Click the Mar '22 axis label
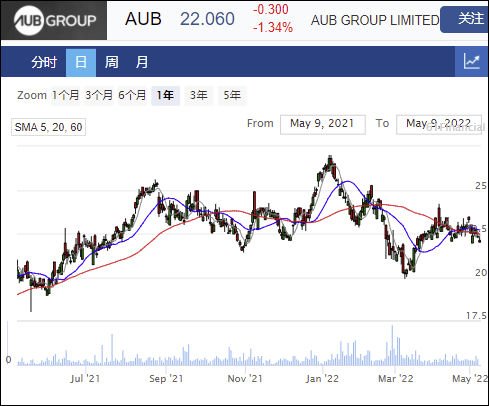Screen dimensions: 489x406 (396, 379)
